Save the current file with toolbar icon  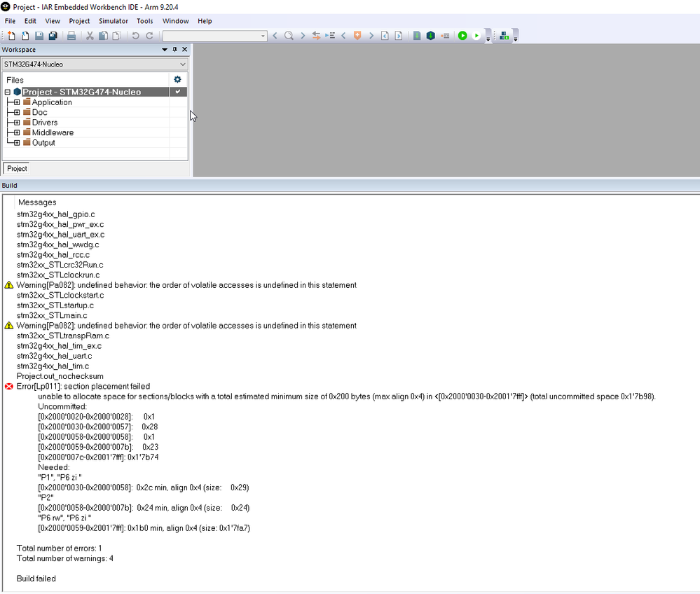coord(39,36)
